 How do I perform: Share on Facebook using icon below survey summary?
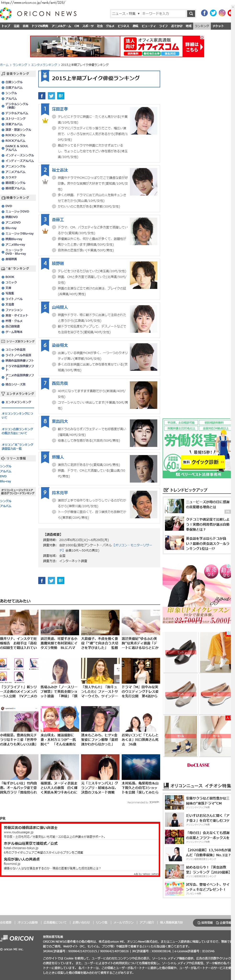click(42, 580)
